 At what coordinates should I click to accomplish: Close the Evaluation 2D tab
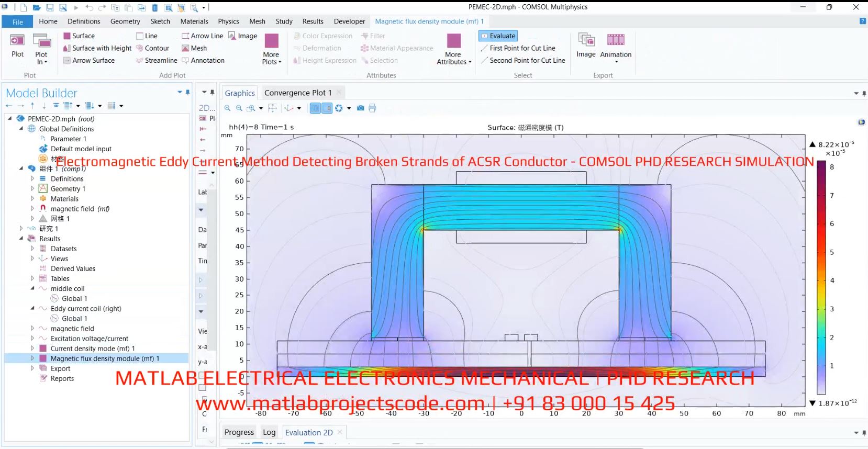coord(340,432)
